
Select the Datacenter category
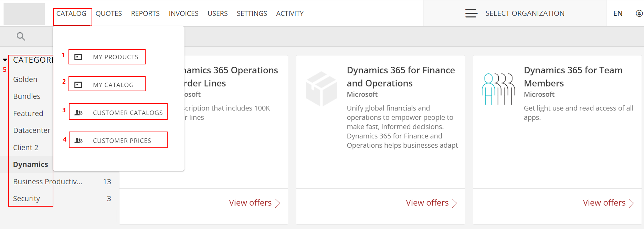32,130
